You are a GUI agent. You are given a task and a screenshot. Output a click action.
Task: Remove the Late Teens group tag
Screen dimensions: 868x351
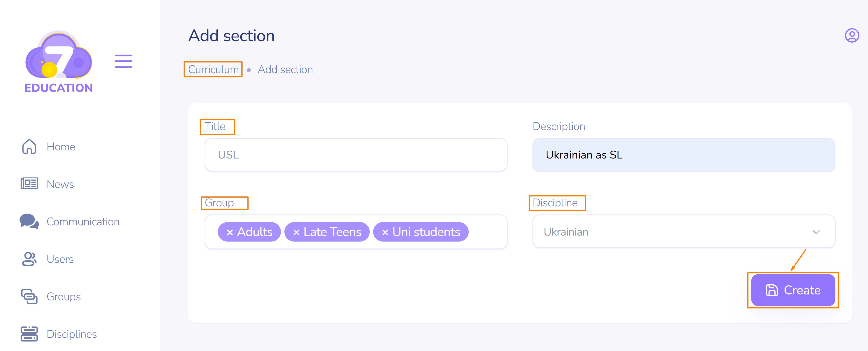pyautogui.click(x=296, y=232)
